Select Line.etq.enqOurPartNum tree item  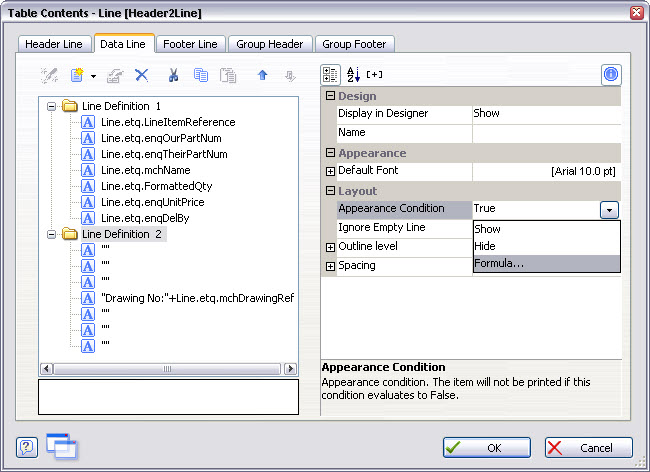[161, 138]
